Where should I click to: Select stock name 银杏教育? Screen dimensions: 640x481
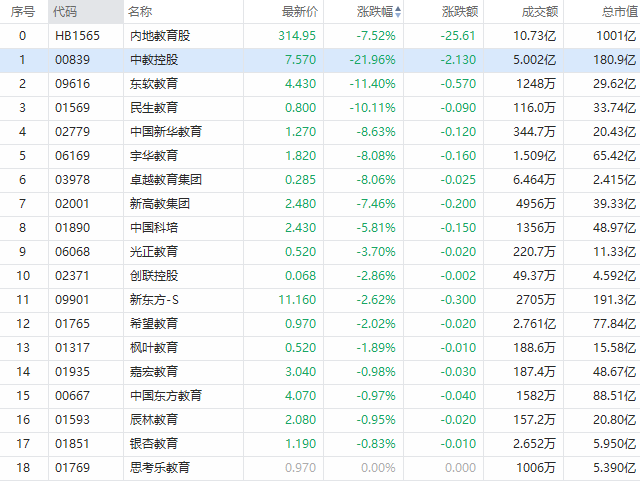coord(154,444)
